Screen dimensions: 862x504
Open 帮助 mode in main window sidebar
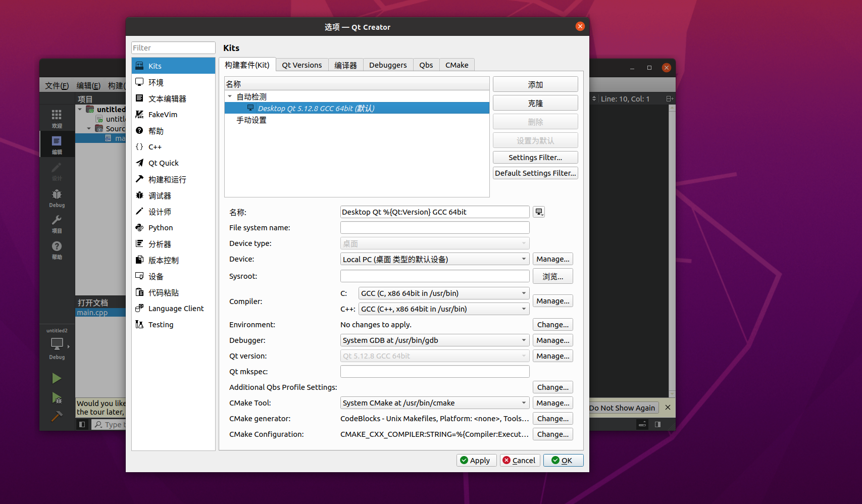click(57, 250)
